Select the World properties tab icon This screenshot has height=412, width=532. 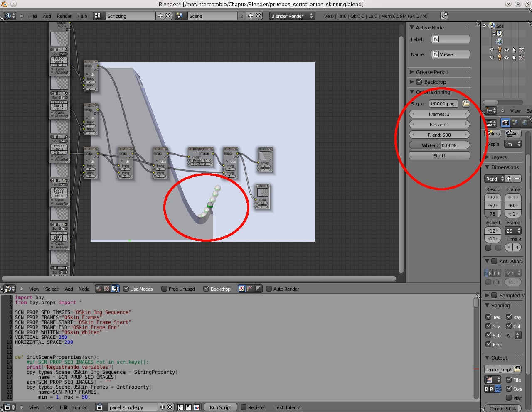(525, 123)
